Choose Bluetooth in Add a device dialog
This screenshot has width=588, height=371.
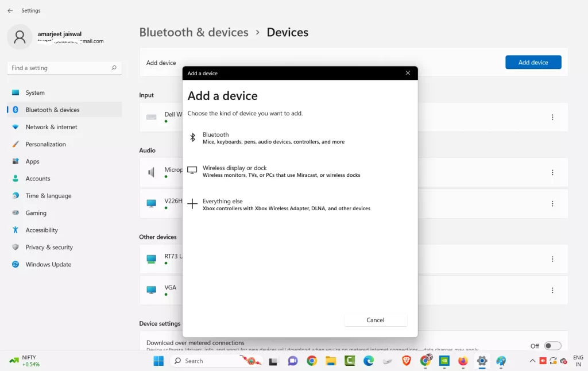(300, 138)
